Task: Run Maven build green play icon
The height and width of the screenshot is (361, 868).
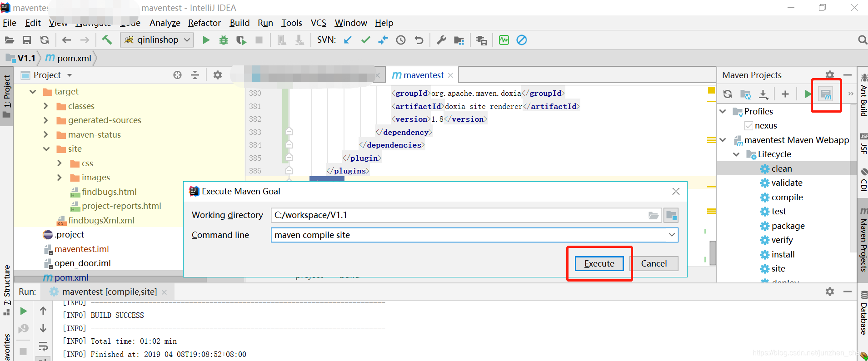Action: coord(808,94)
